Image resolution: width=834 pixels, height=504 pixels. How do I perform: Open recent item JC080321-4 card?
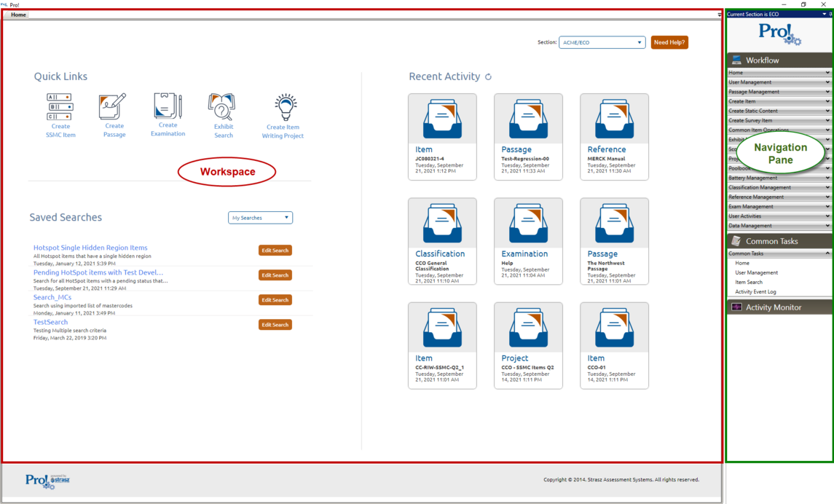[x=442, y=136]
